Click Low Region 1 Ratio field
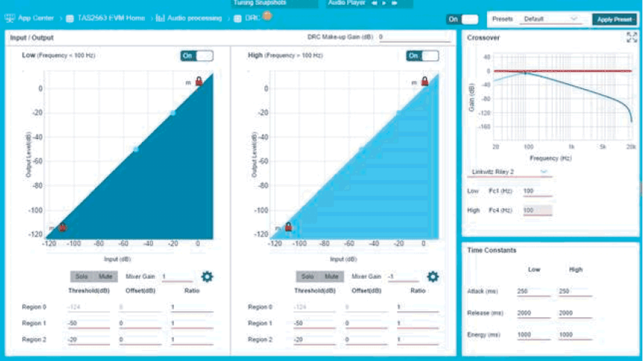644x361 pixels. point(192,324)
